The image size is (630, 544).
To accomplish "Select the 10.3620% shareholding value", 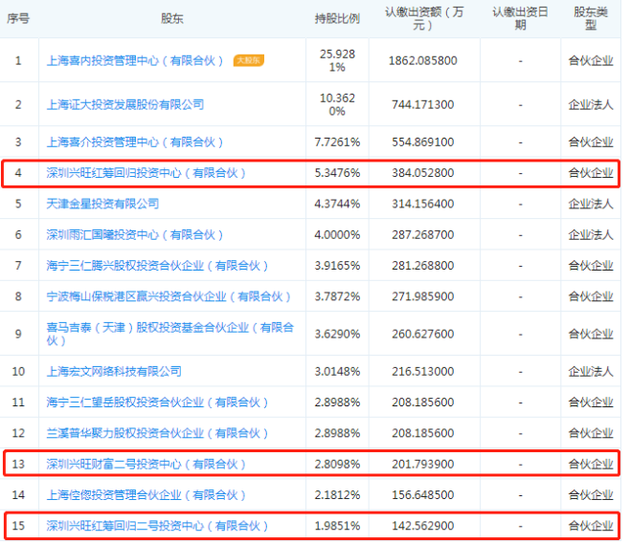I will click(x=337, y=104).
